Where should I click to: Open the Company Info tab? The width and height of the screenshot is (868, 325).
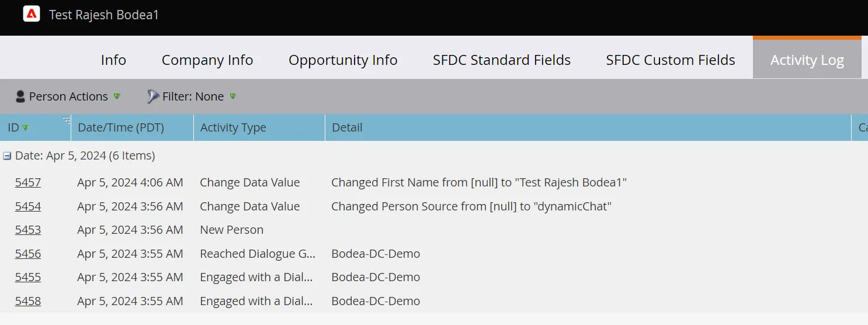[x=207, y=60]
